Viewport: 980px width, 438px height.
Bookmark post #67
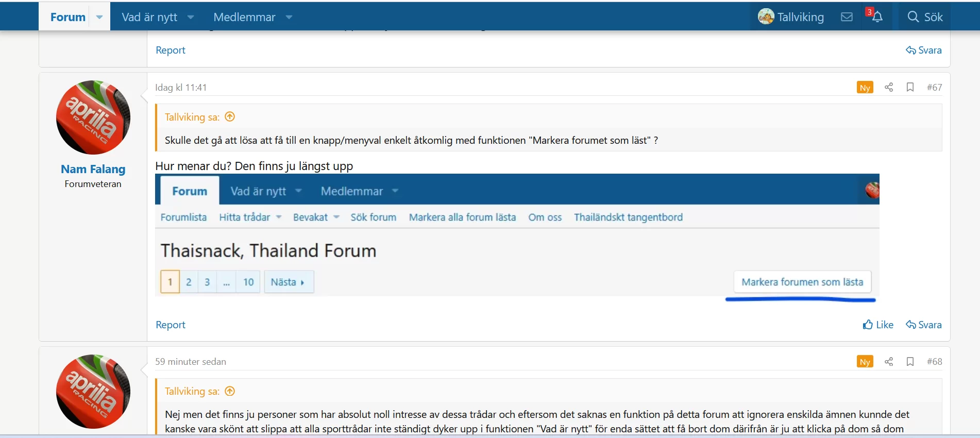pyautogui.click(x=910, y=87)
